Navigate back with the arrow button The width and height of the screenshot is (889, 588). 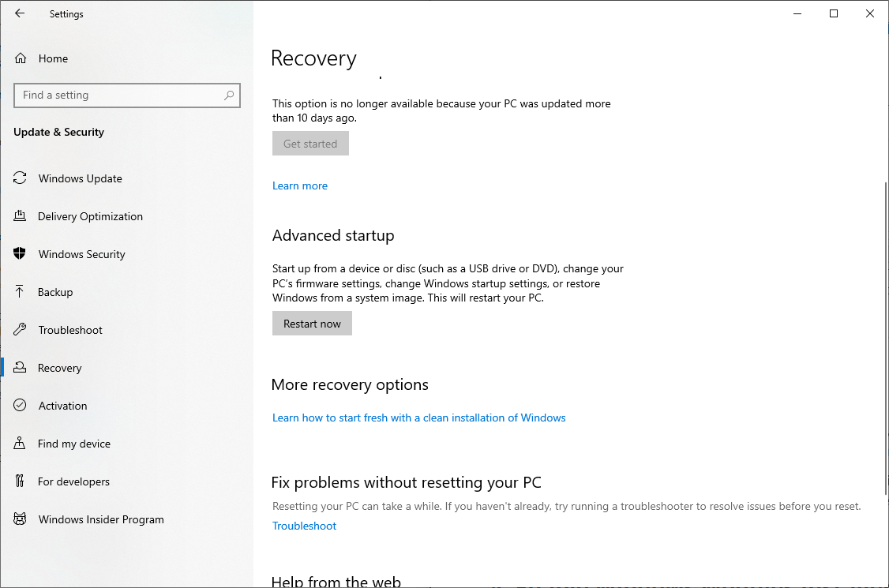point(19,13)
